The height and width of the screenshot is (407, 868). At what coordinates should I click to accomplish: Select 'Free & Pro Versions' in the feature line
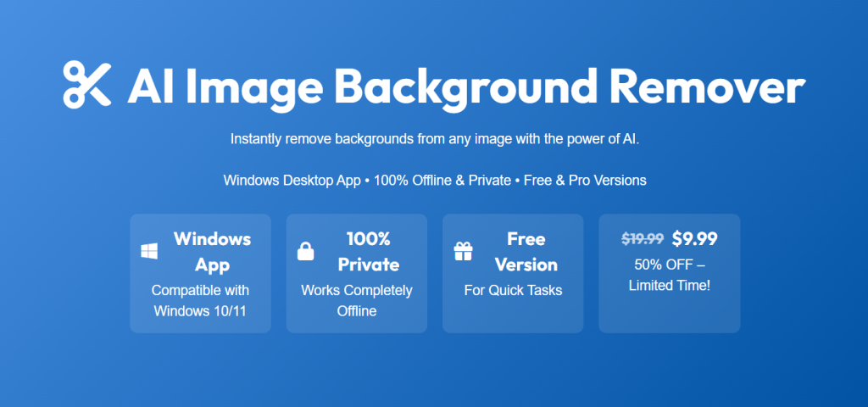pos(585,181)
